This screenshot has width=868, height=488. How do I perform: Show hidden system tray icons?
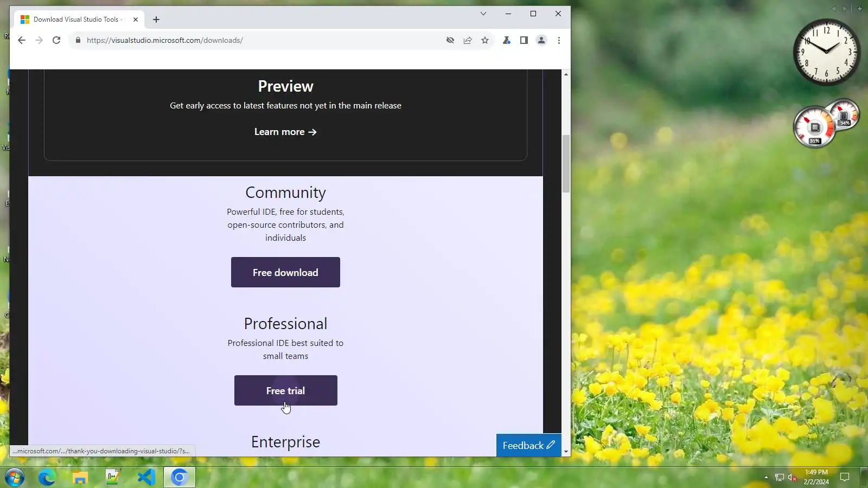(x=766, y=477)
